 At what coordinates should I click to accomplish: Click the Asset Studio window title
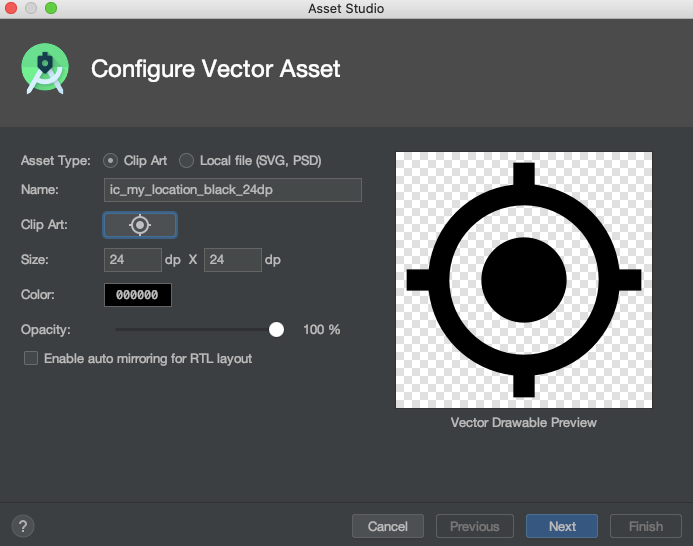346,8
